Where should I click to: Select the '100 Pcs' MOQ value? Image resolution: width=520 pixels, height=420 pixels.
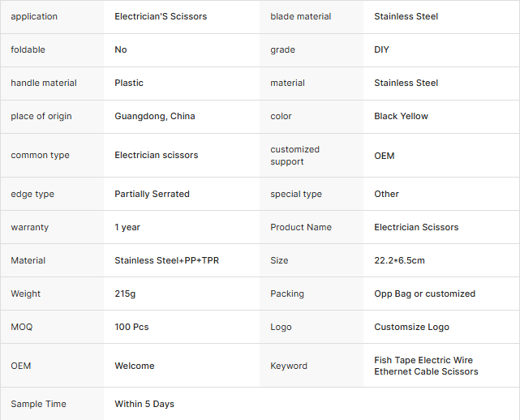coord(132,327)
